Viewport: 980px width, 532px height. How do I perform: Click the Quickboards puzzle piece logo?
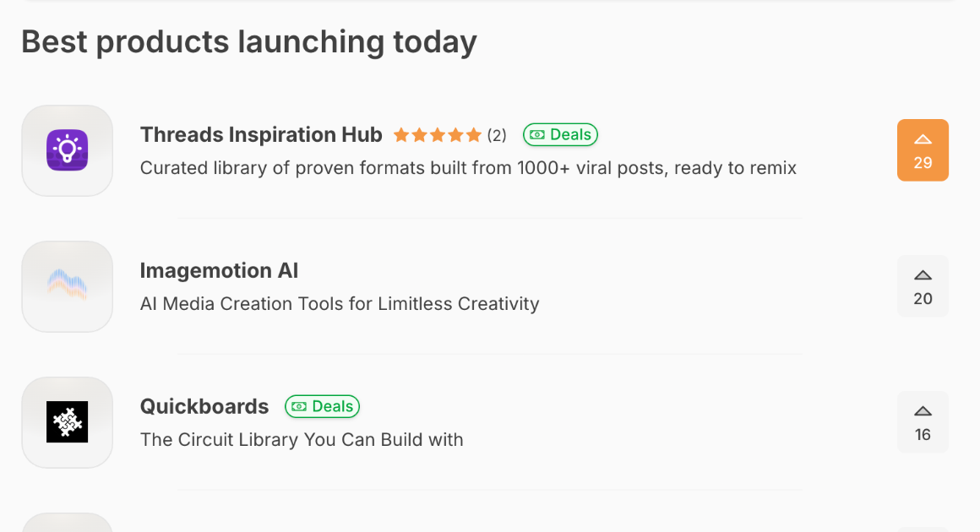pos(68,422)
